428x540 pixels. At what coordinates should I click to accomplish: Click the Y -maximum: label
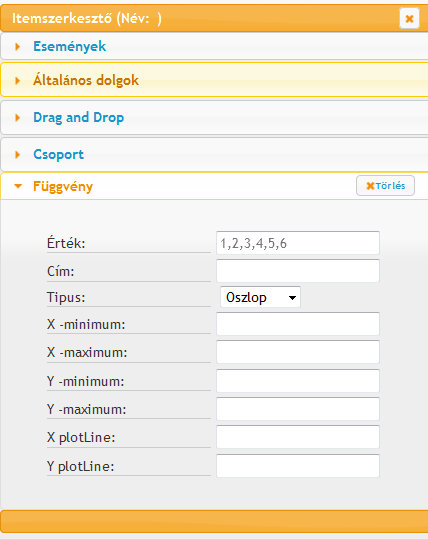click(x=87, y=409)
